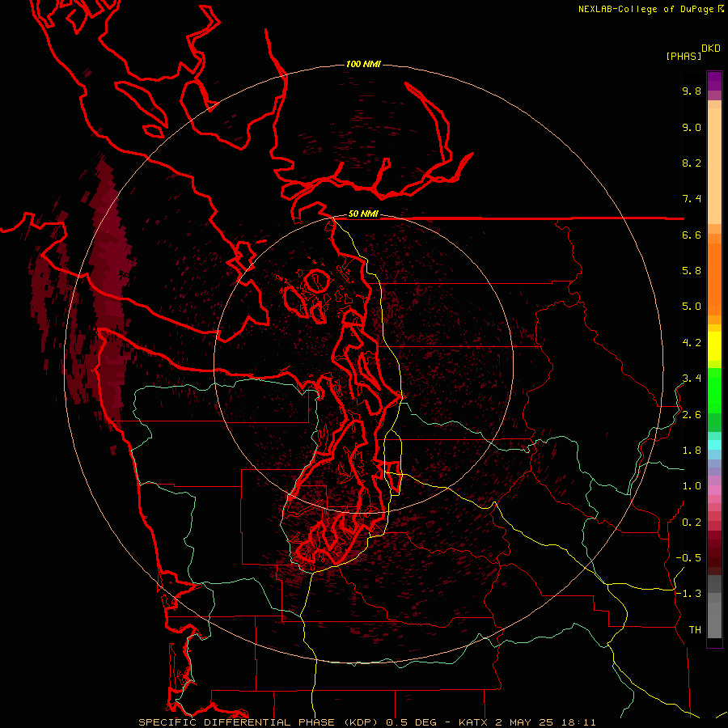Screen dimensions: 728x728
Task: Click the DKD units label above the scale
Action: (x=711, y=49)
